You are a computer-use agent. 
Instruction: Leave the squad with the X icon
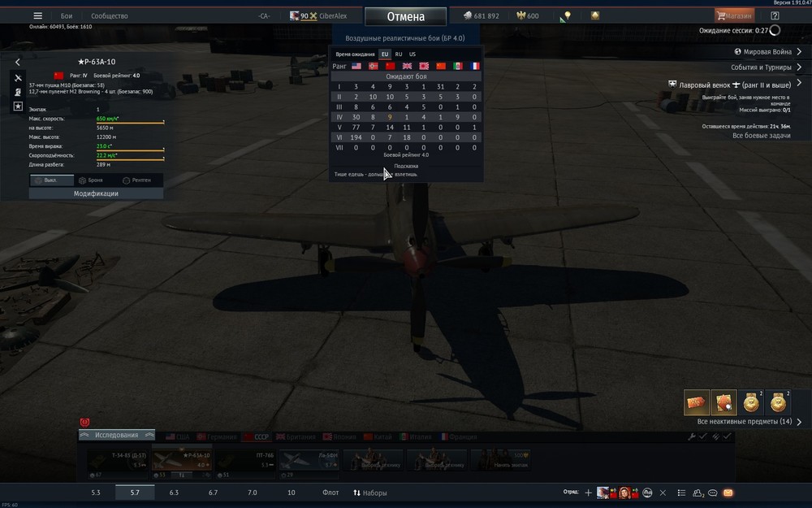click(663, 493)
